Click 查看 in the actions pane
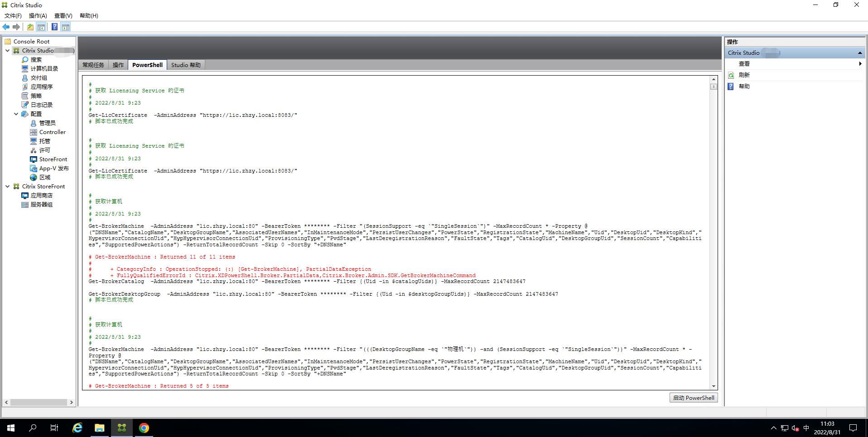Image resolution: width=868 pixels, height=437 pixels. click(x=744, y=64)
